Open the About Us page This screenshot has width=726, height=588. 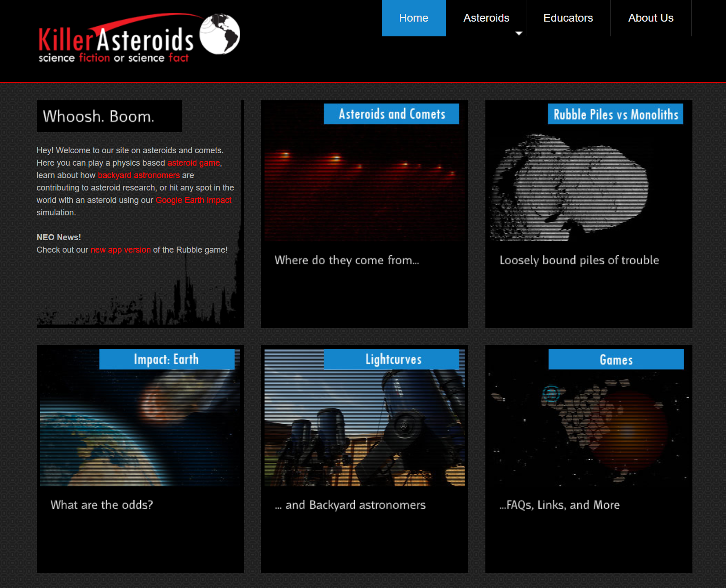point(651,18)
